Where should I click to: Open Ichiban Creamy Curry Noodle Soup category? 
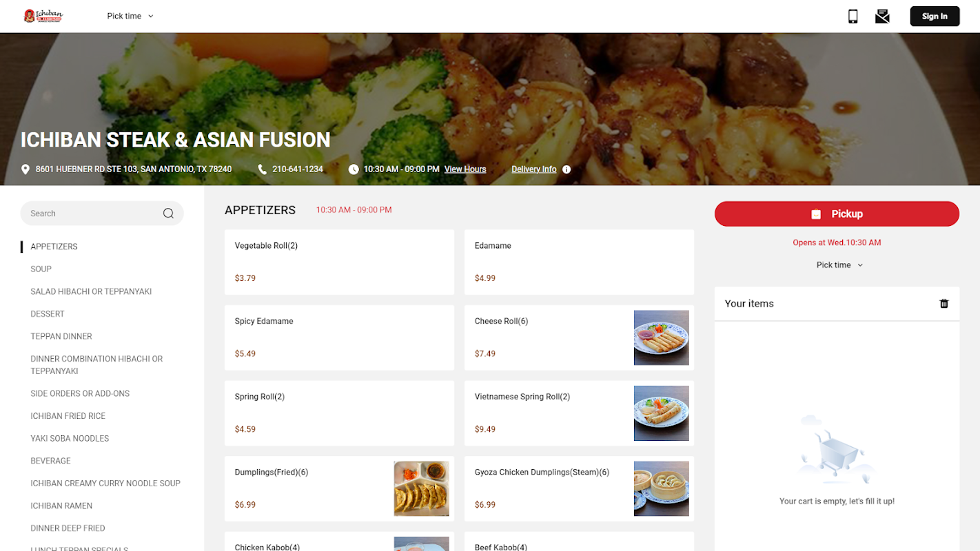point(105,484)
